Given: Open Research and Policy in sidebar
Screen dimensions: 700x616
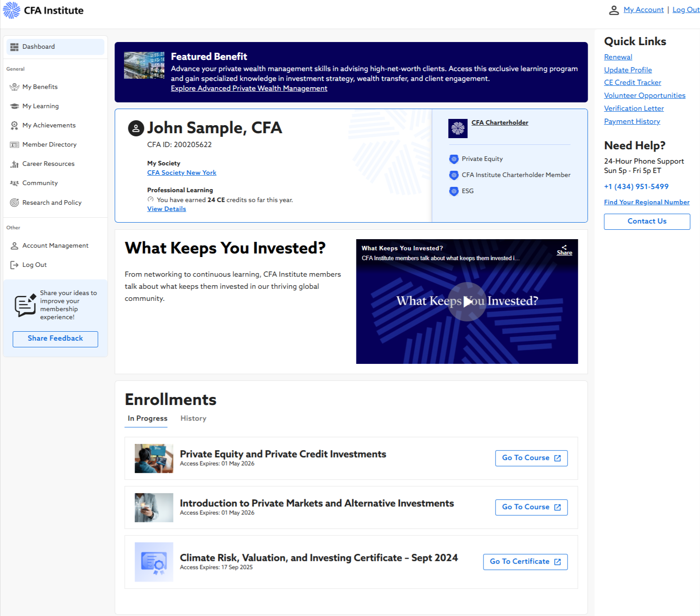Looking at the screenshot, I should (52, 203).
